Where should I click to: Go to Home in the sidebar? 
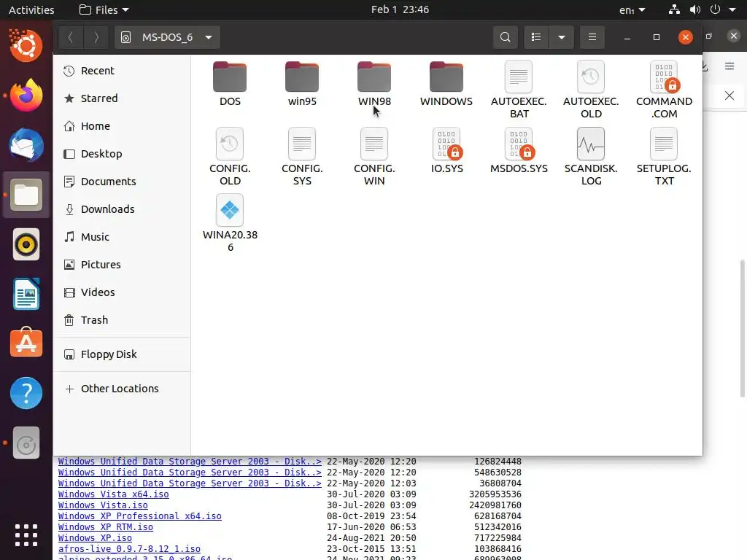pyautogui.click(x=122, y=126)
